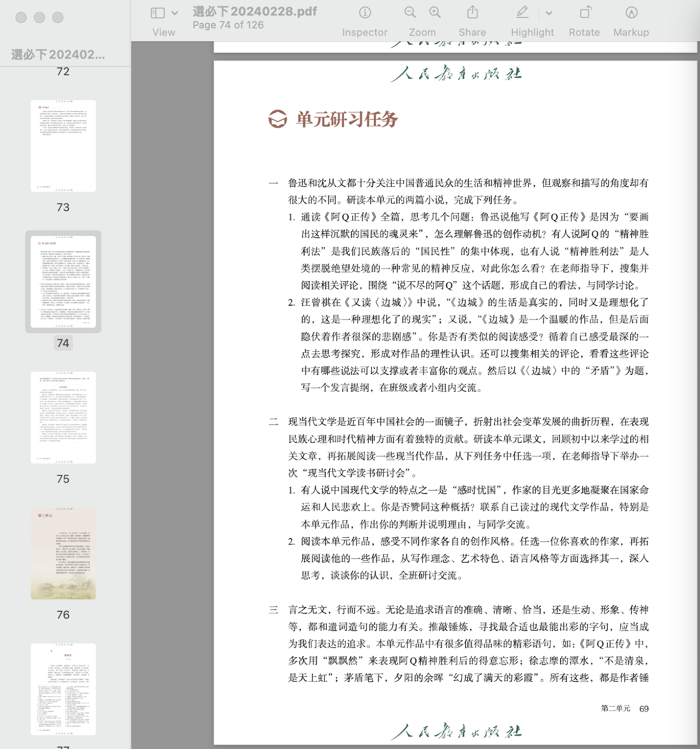The width and height of the screenshot is (700, 749).
Task: Toggle the Markup toolbar icon
Action: pyautogui.click(x=631, y=13)
